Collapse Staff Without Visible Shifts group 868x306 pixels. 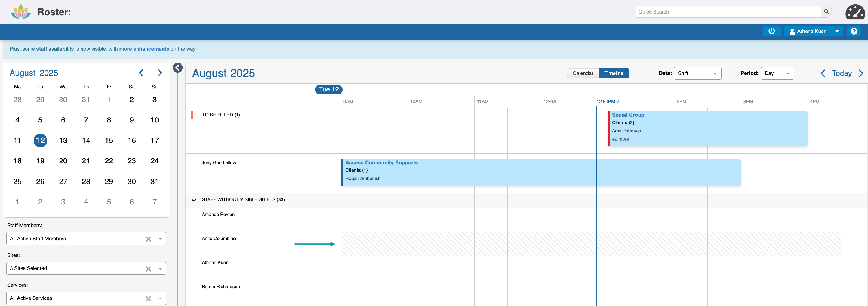pos(194,200)
